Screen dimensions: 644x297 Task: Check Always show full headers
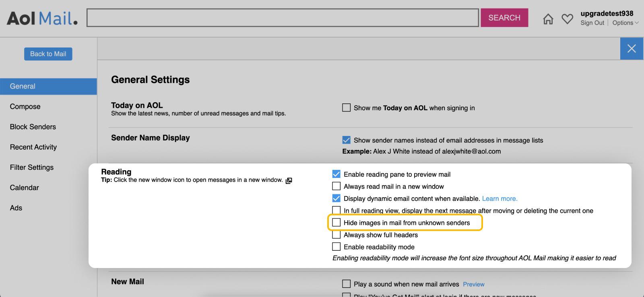click(x=336, y=234)
